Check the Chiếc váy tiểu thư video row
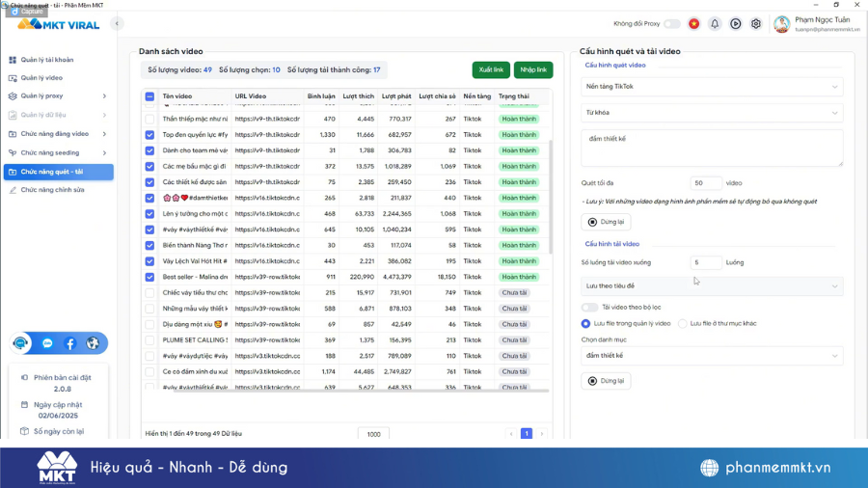868x488 pixels. point(149,292)
